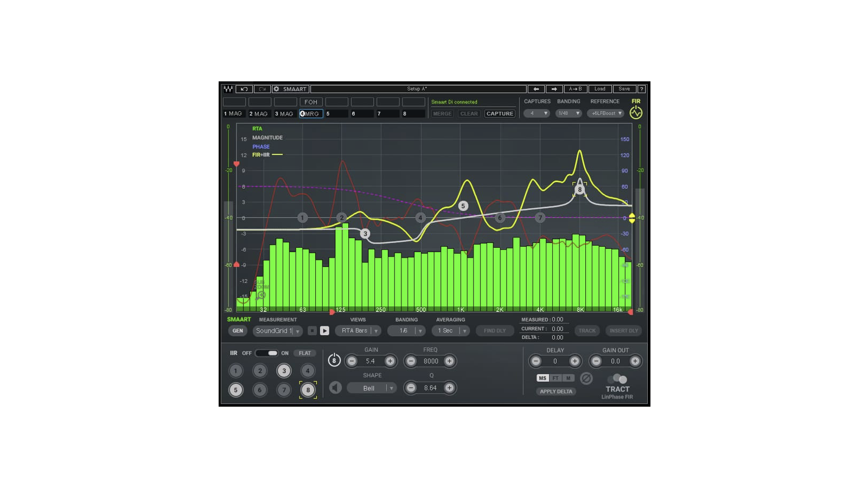Open the Reference +6LFBoost dropdown
The width and height of the screenshot is (868, 488).
click(x=605, y=113)
